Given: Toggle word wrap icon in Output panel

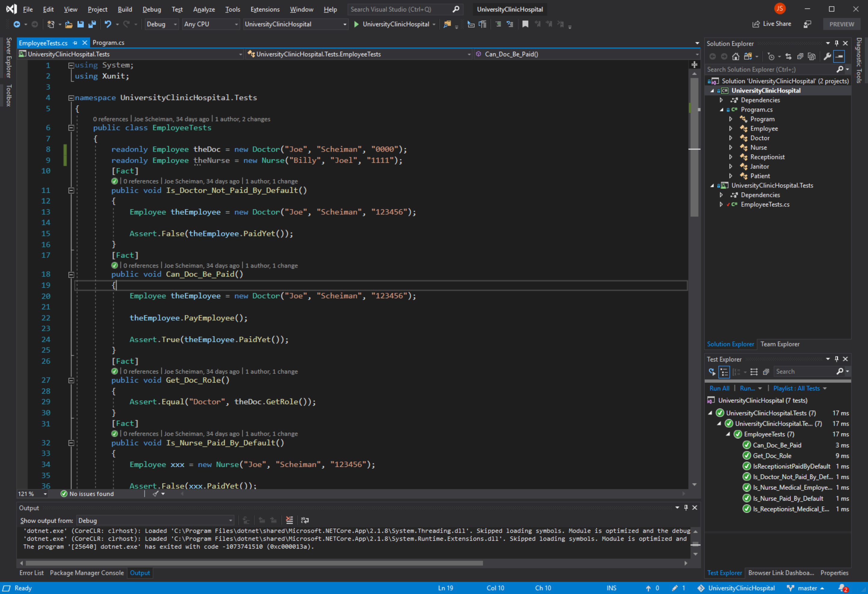Looking at the screenshot, I should [x=305, y=520].
